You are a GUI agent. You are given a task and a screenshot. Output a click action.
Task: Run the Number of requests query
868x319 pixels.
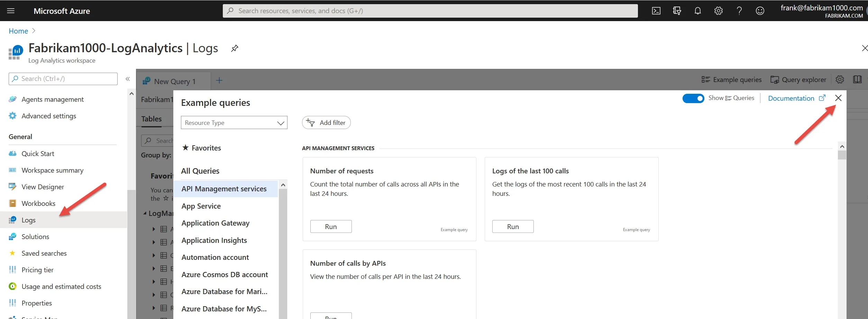click(x=331, y=227)
